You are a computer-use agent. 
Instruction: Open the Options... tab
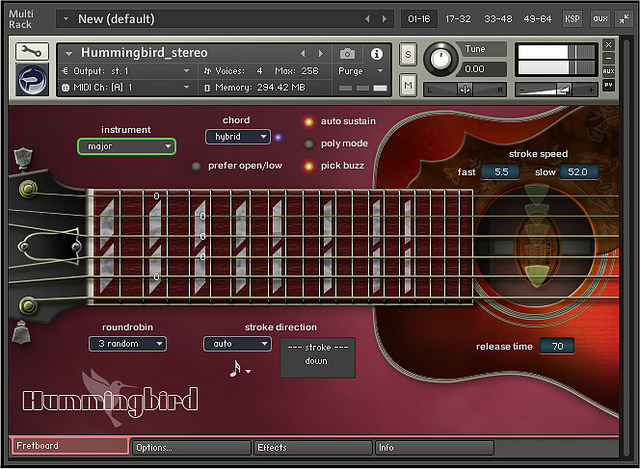click(x=191, y=448)
